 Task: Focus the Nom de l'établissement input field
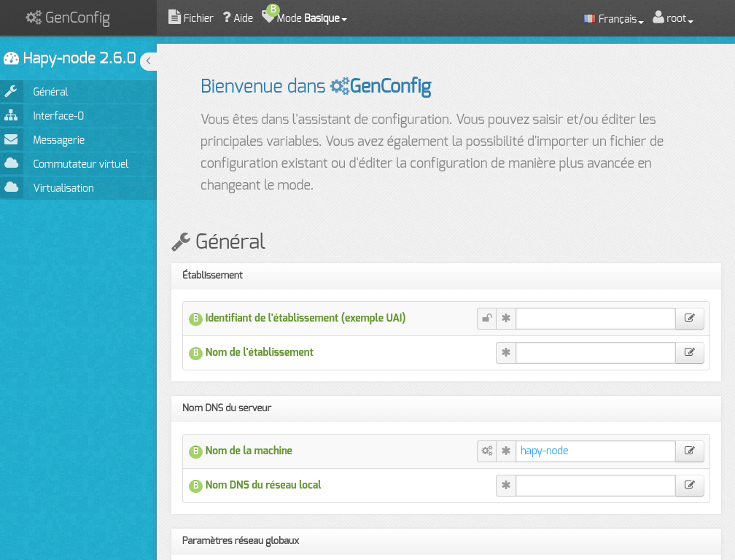tap(595, 352)
